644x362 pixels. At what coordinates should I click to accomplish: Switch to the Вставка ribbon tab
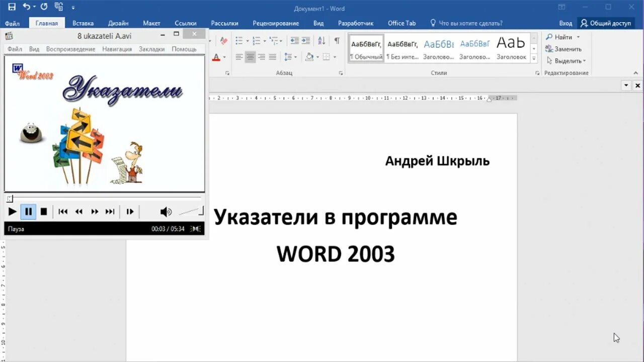[83, 23]
